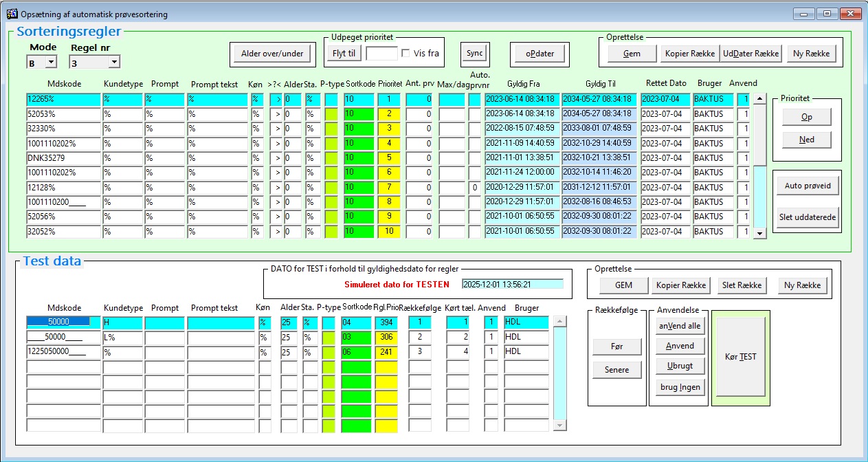Run the test with 'Kør TEST'

[x=740, y=357]
